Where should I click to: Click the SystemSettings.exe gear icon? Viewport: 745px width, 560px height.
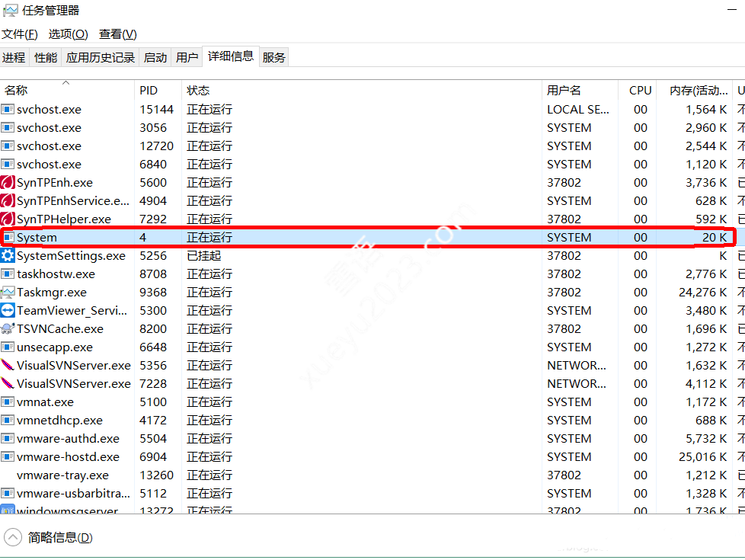click(x=8, y=256)
